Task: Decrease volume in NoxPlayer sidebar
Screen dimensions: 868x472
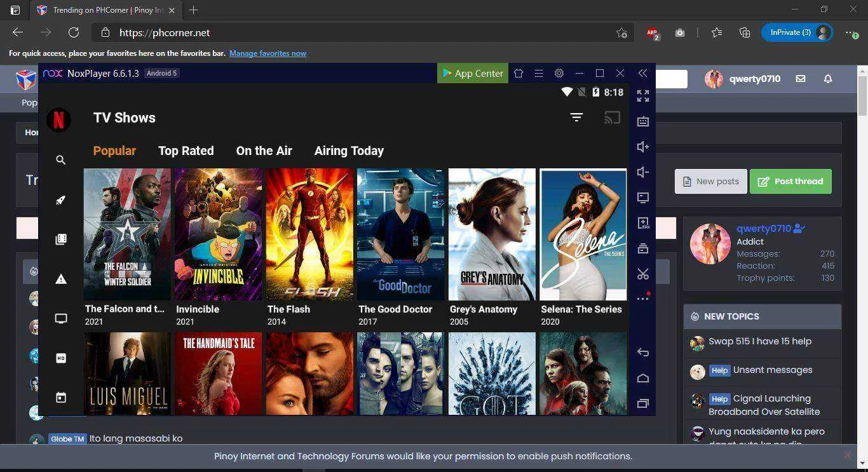Action: [643, 172]
